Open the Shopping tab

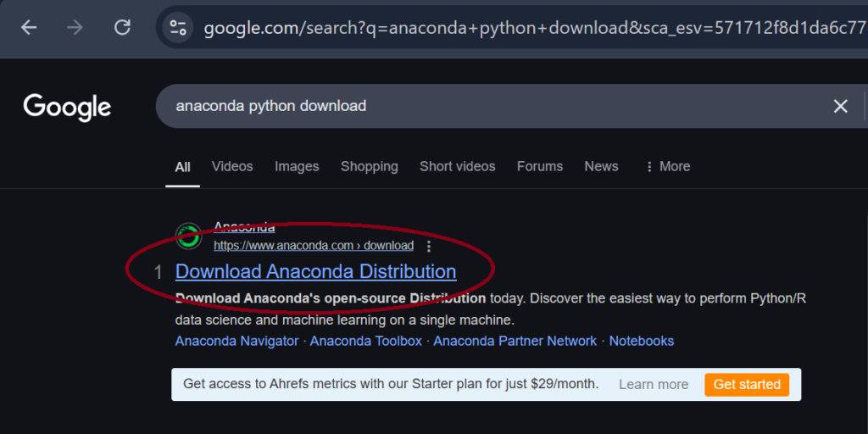(370, 167)
